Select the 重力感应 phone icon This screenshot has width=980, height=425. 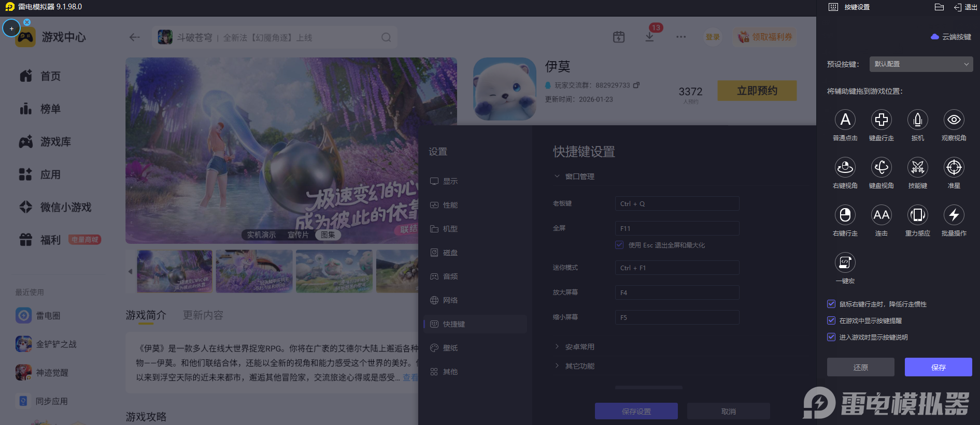click(x=918, y=215)
